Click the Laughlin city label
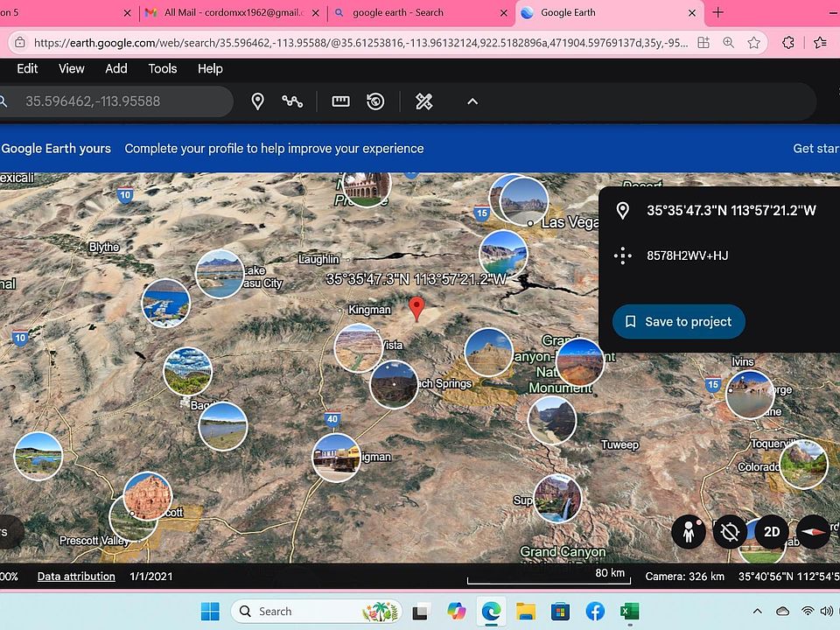The width and height of the screenshot is (840, 630). (x=318, y=259)
